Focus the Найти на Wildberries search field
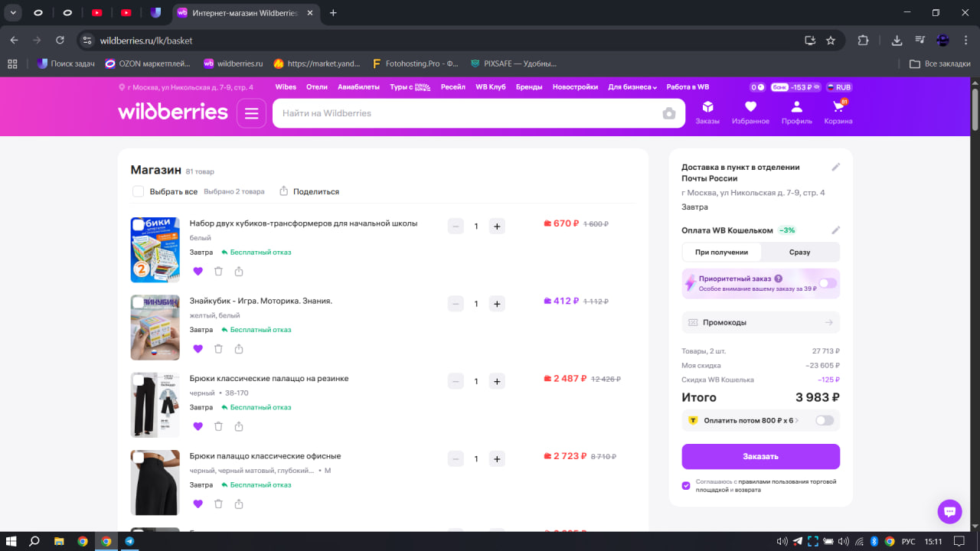Viewport: 980px width, 551px height. [x=467, y=113]
